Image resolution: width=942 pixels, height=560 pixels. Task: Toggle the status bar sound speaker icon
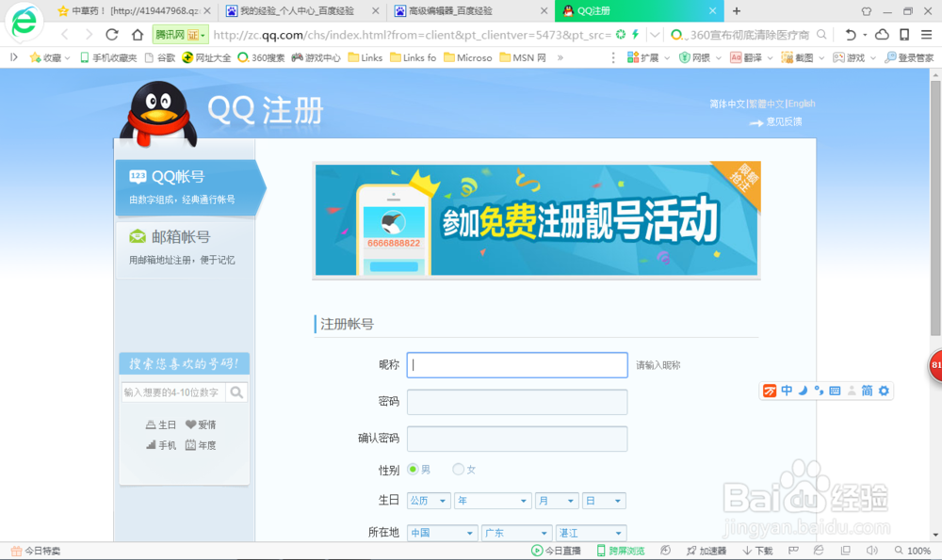coord(871,551)
